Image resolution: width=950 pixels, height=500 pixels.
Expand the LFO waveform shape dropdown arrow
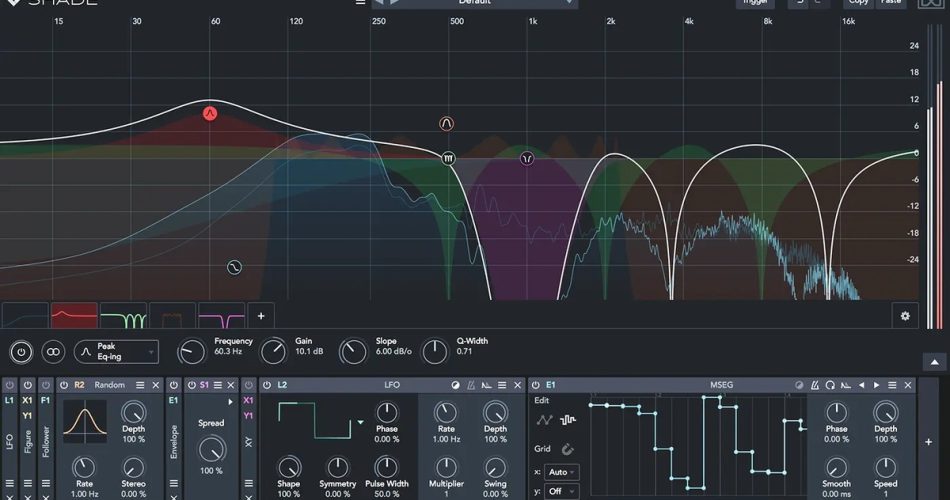(x=360, y=423)
